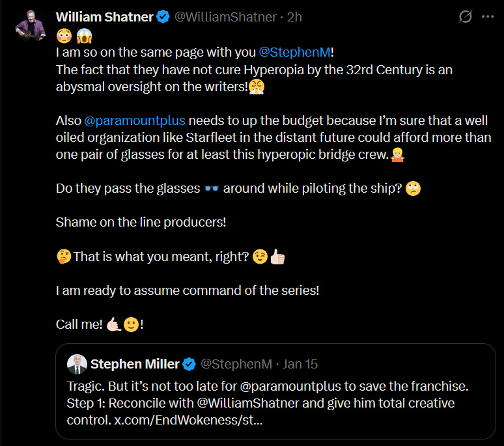Open William Shatner's profile picture
The width and height of the screenshot is (504, 446).
click(x=31, y=25)
